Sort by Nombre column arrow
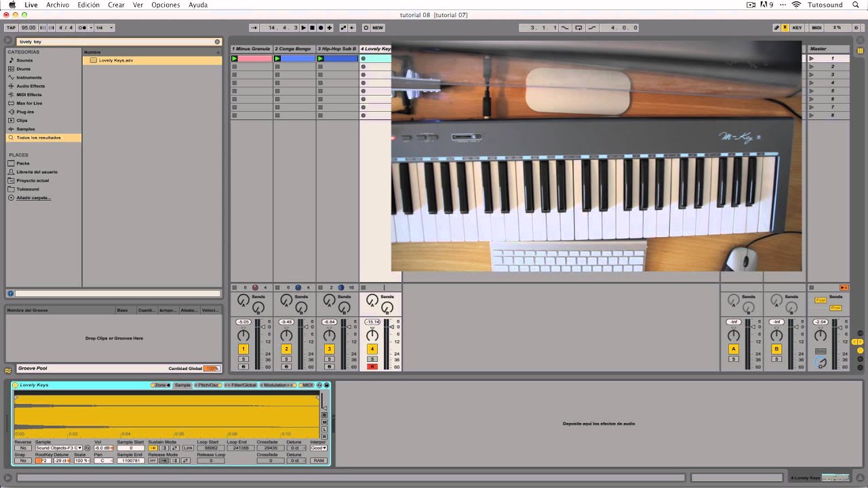 click(x=218, y=52)
